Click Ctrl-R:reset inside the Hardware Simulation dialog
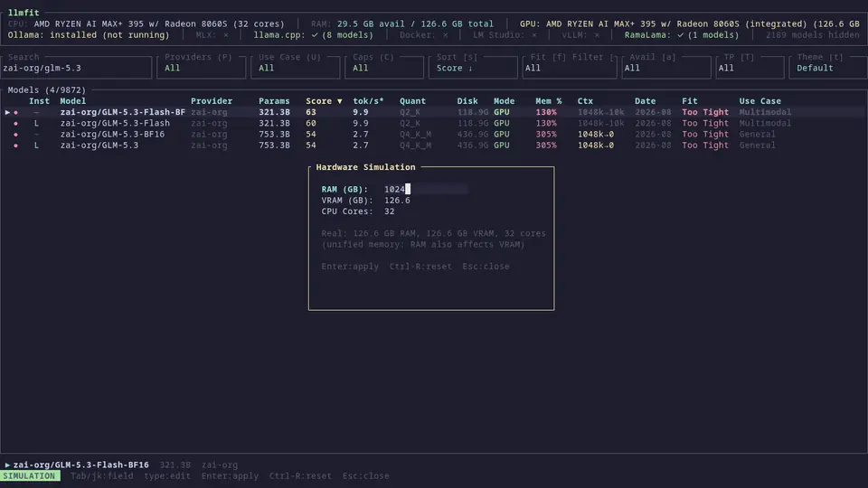This screenshot has width=868, height=488. coord(420,267)
